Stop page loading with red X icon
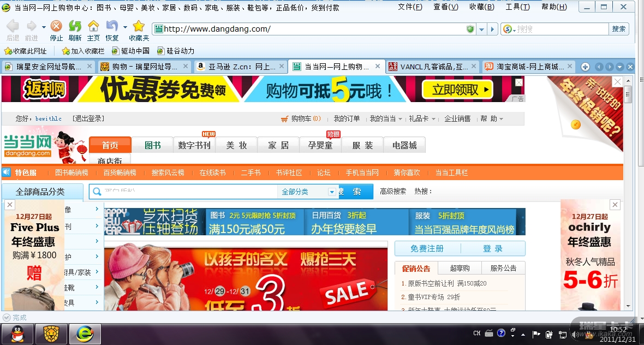The width and height of the screenshot is (644, 345). coord(56,26)
